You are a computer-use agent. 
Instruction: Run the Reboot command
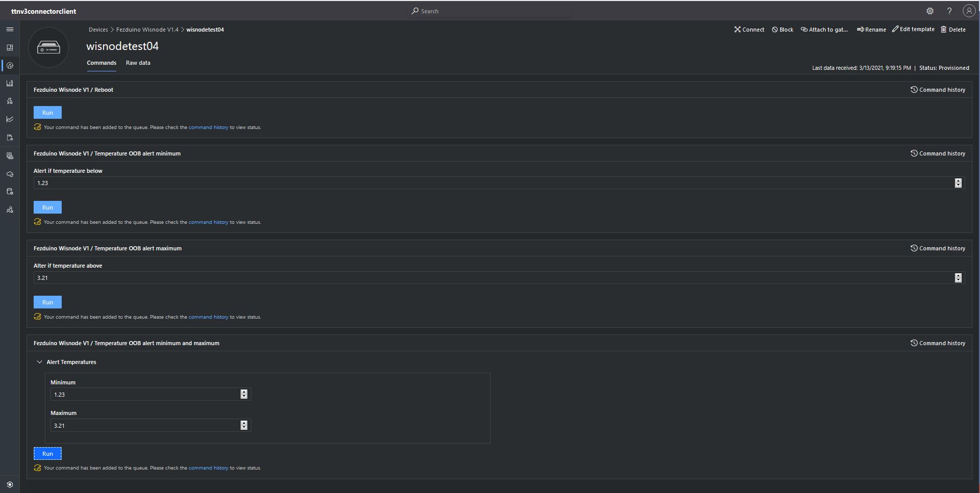47,113
